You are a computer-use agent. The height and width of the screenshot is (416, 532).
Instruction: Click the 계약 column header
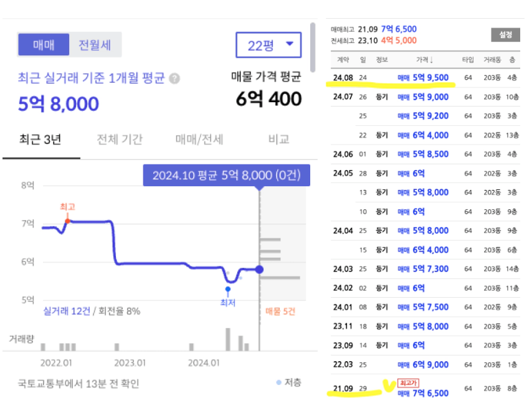[x=343, y=60]
